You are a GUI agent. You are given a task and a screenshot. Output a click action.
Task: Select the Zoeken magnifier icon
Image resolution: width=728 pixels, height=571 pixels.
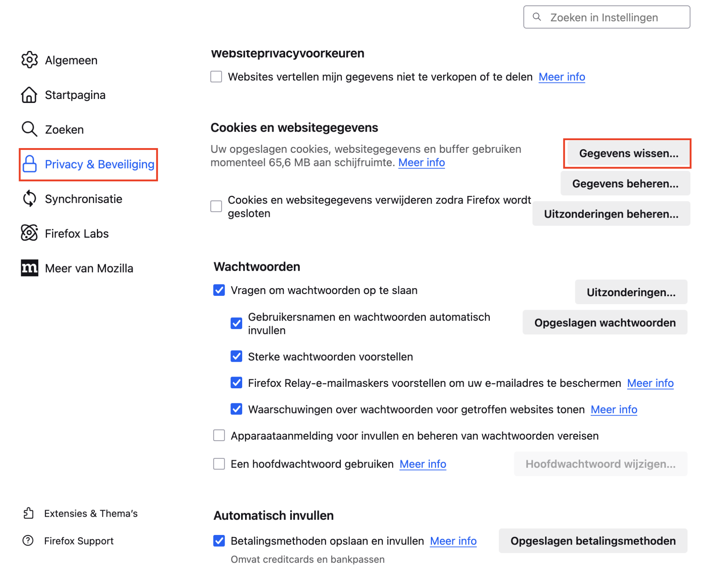(30, 129)
